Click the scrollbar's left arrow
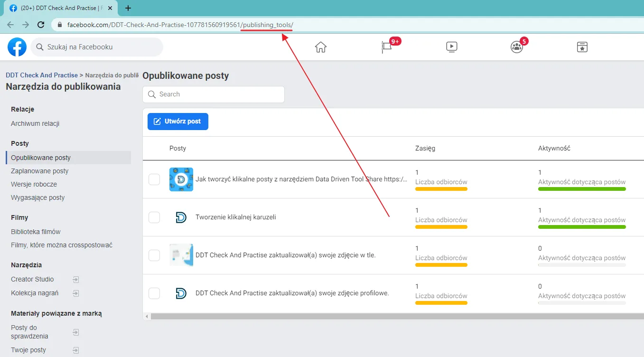 click(x=146, y=316)
